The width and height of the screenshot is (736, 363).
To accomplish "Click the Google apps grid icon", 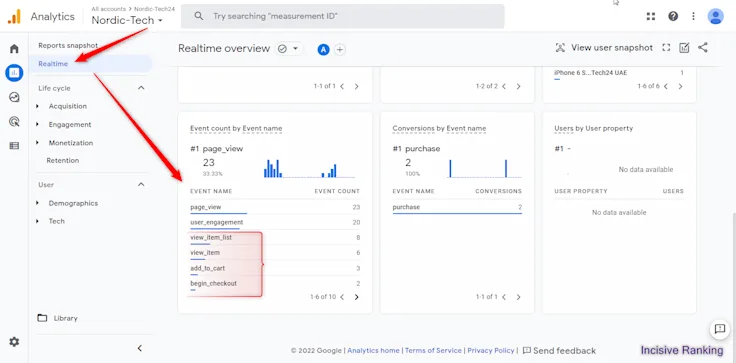I will (x=651, y=16).
